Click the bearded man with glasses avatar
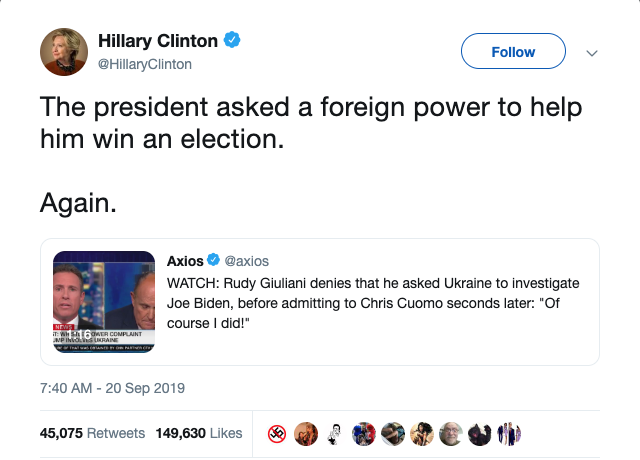 [x=452, y=433]
